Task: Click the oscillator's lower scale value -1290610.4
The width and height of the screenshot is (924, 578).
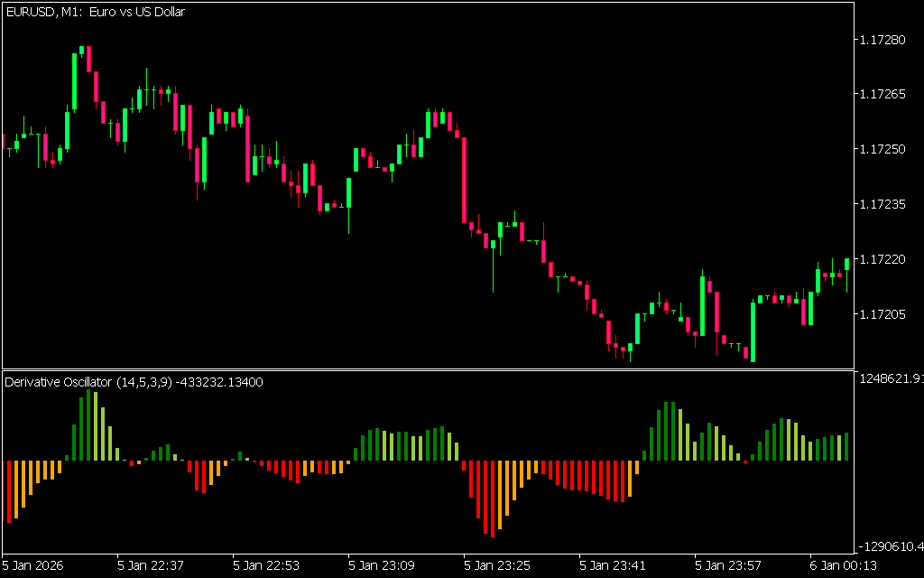Action: tap(889, 546)
